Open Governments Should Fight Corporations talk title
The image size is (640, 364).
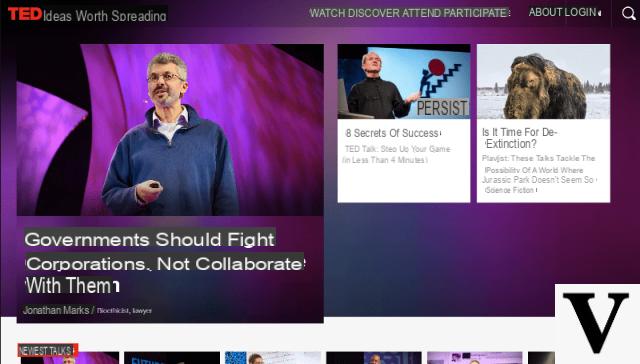pyautogui.click(x=165, y=262)
